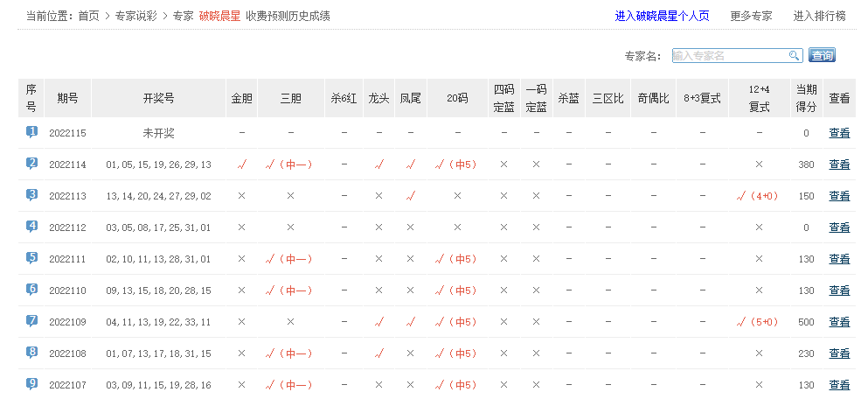View details for issue 2022109

(x=839, y=322)
